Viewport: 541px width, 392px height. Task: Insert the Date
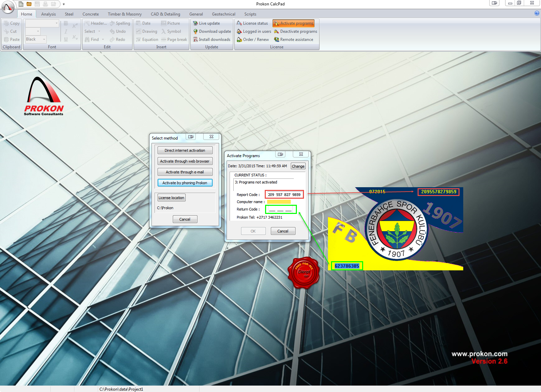point(143,23)
